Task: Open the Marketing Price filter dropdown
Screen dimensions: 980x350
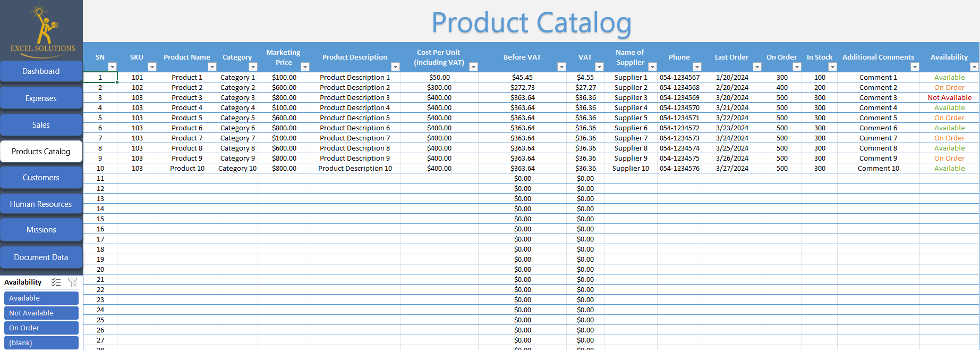Action: point(305,67)
